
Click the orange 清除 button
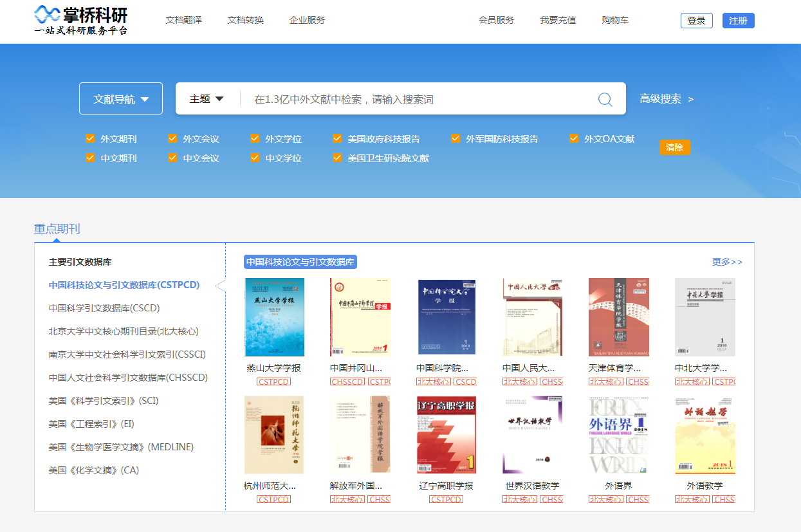coord(674,147)
